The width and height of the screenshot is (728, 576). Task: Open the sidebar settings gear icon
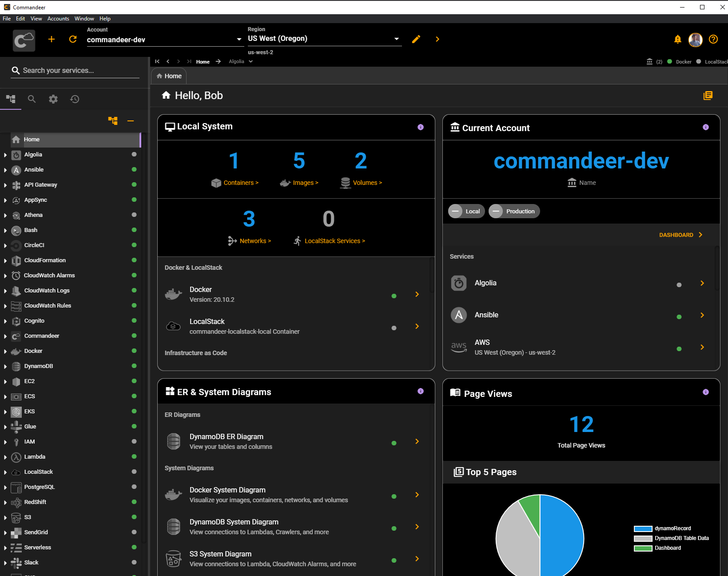pyautogui.click(x=53, y=99)
